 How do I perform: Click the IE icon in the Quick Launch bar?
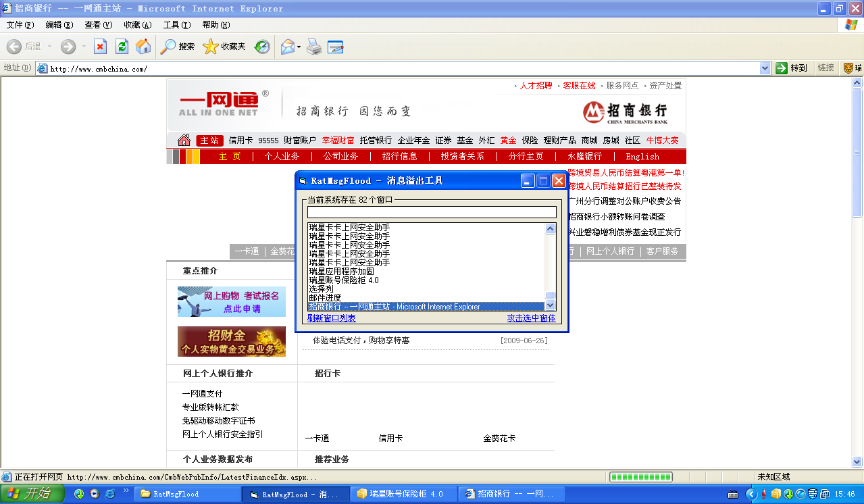(x=109, y=494)
